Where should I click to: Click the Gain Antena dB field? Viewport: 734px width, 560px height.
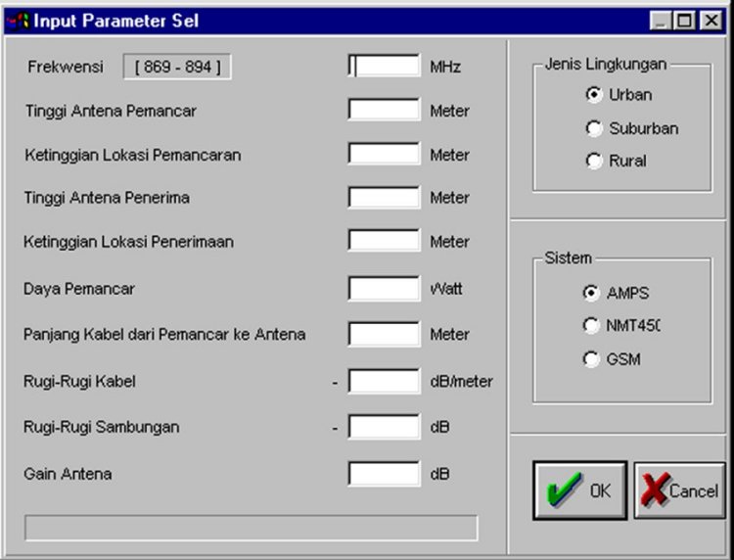coord(384,474)
